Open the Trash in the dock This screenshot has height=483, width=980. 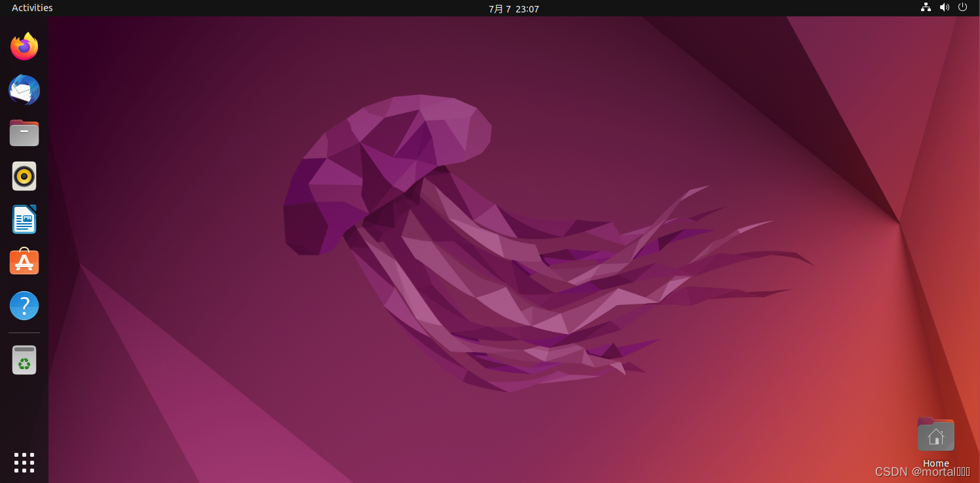click(24, 360)
